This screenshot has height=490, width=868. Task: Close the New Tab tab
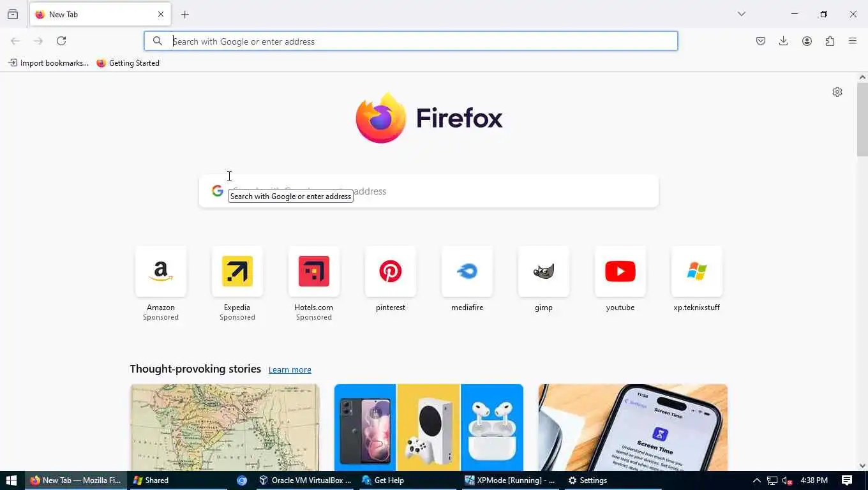[x=161, y=14]
